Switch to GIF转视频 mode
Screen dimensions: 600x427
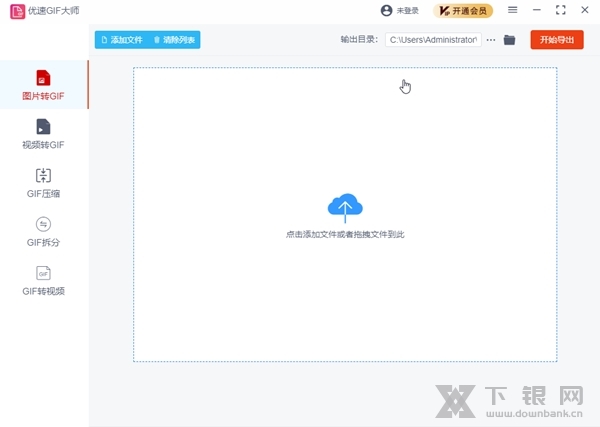[43, 280]
